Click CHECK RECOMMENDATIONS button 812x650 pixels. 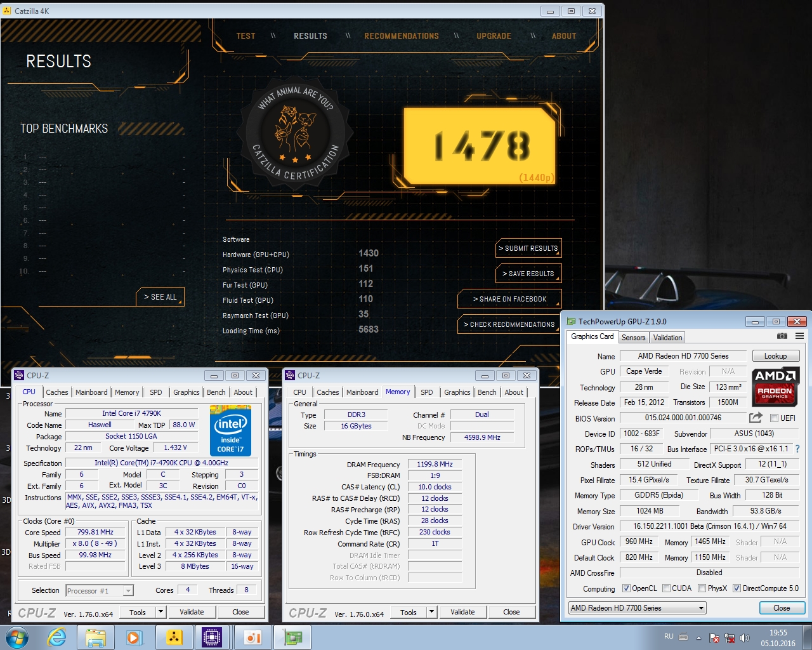coord(509,324)
